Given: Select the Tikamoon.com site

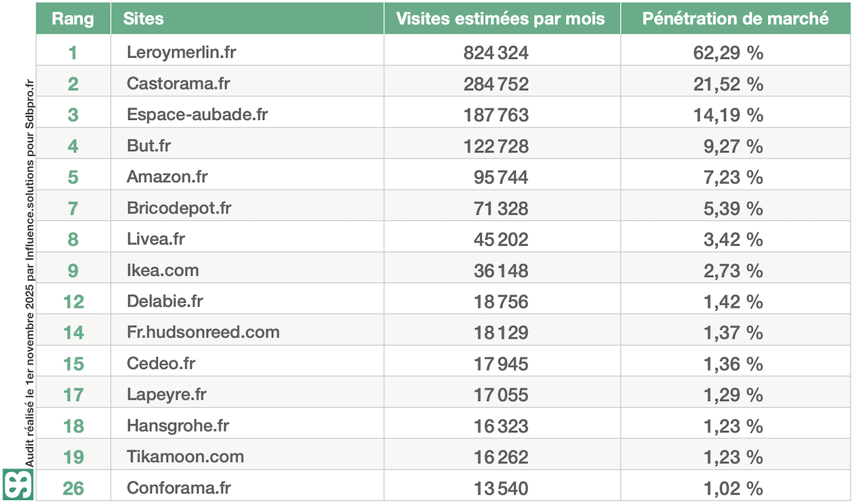Looking at the screenshot, I should coord(185,457).
